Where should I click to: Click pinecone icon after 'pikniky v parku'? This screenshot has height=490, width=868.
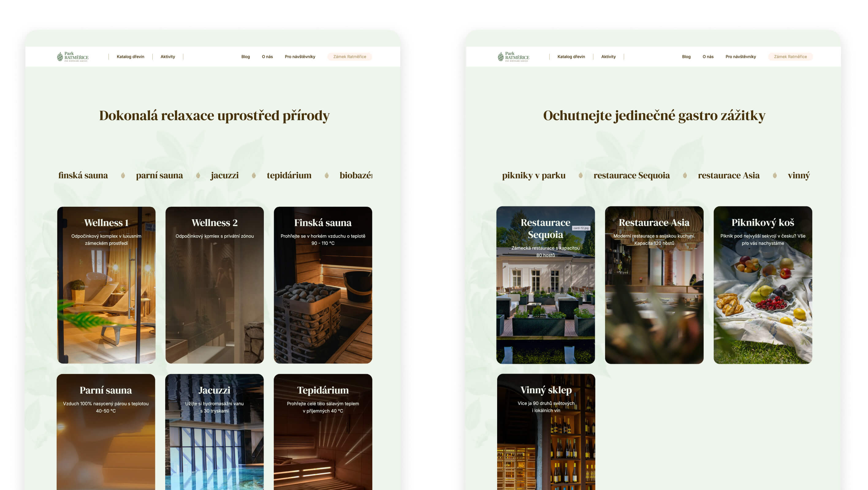pyautogui.click(x=580, y=175)
